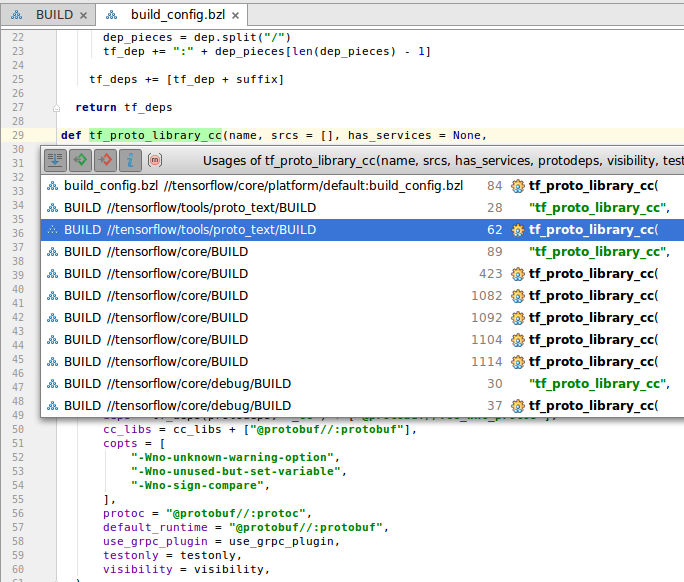Click 'dep_pieces = dep.split' code on line 22
The height and width of the screenshot is (582, 684).
tap(197, 38)
